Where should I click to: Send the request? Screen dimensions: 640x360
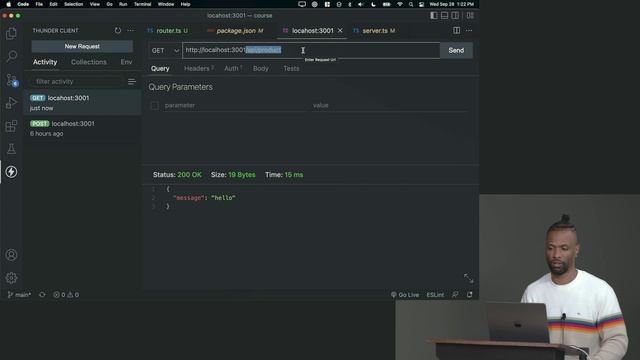tap(456, 50)
